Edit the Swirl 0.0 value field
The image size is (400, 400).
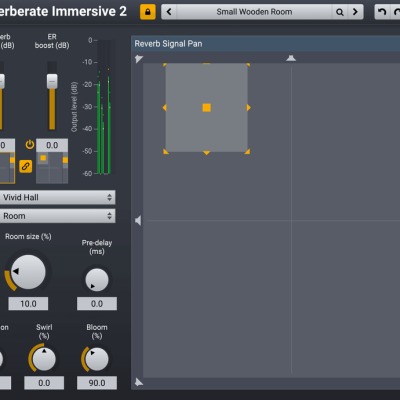[x=44, y=383]
